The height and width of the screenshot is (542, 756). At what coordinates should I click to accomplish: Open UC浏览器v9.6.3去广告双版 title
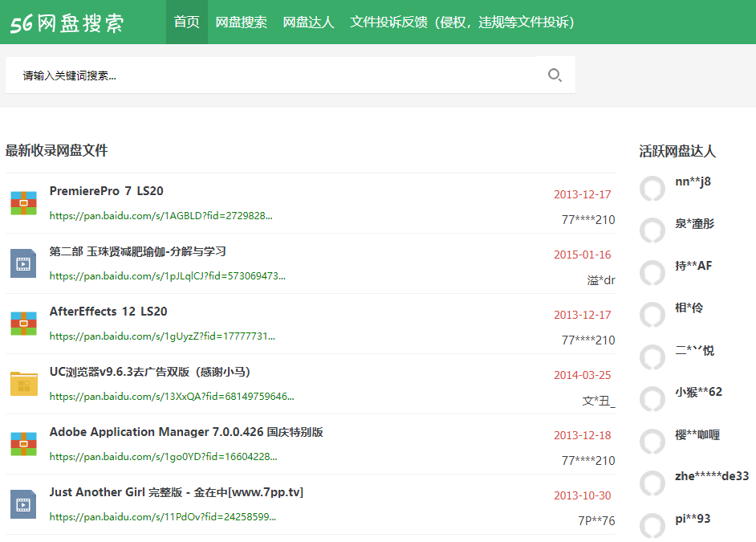[x=150, y=372]
